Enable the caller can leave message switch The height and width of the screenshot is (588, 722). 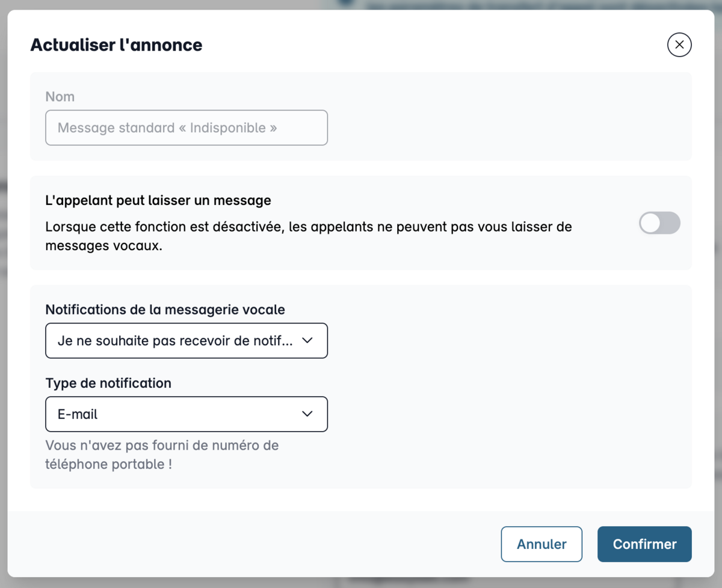point(659,223)
